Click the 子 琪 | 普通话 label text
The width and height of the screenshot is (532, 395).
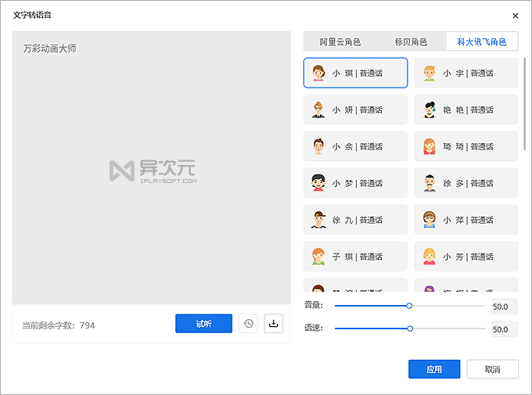358,257
